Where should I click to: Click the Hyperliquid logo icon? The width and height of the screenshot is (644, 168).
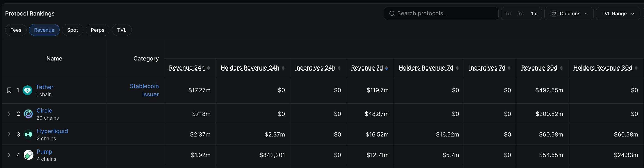point(28,134)
